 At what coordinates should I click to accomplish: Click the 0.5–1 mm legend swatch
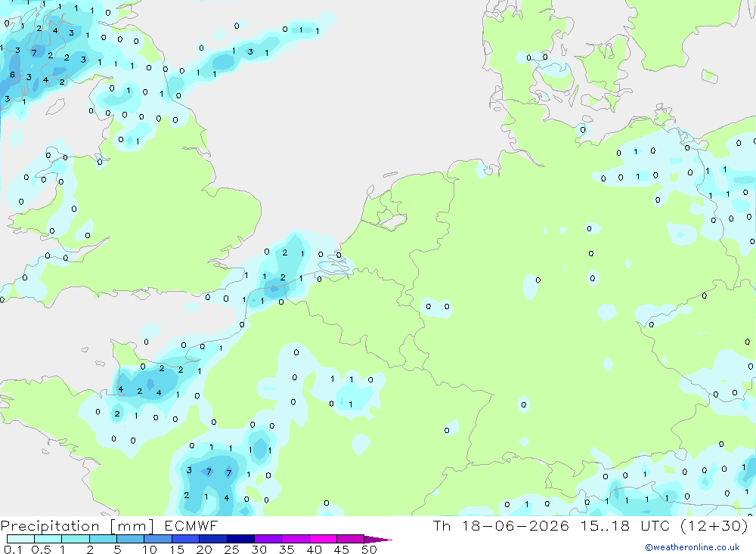[x=48, y=539]
